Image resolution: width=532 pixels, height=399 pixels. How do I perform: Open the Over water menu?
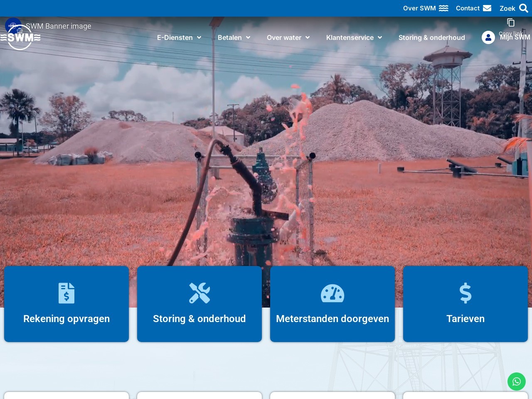[284, 37]
